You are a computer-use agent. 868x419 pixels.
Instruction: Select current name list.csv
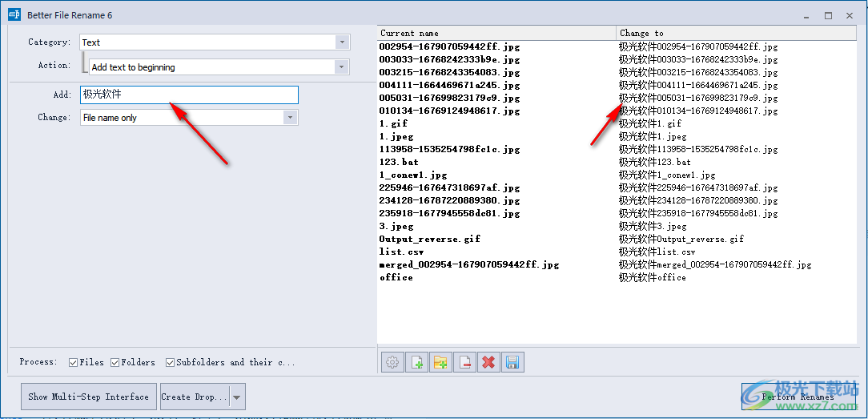(401, 252)
